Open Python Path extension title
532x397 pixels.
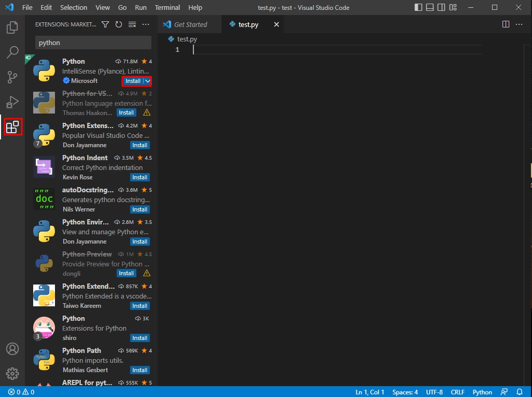pyautogui.click(x=81, y=350)
